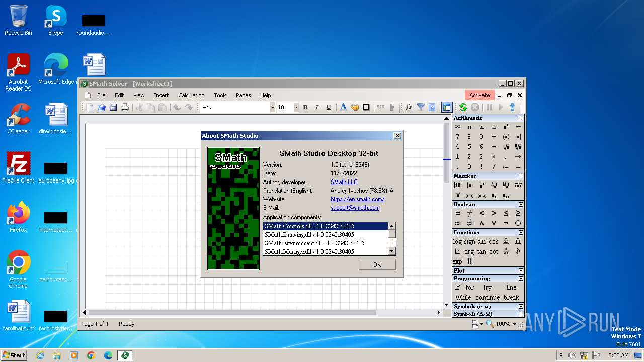Insert the summation function icon
The height and width of the screenshot is (362, 644).
(x=506, y=242)
